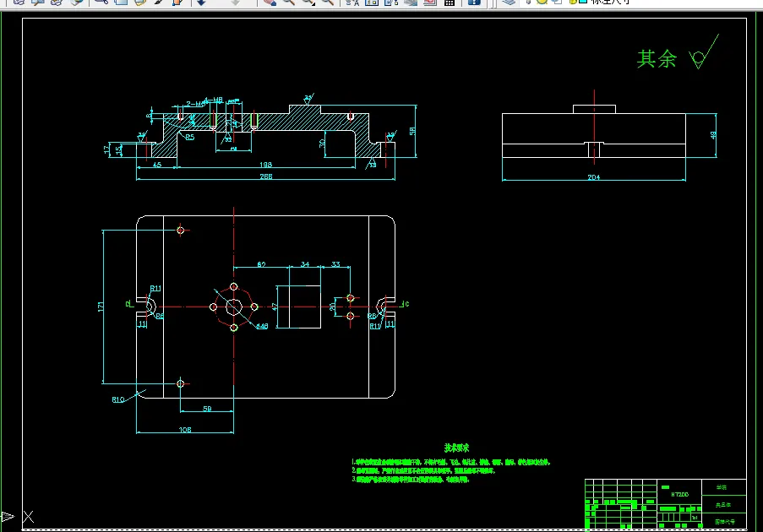This screenshot has width=763, height=532.
Task: Select the center circle of the bolt pattern
Action: coord(234,307)
